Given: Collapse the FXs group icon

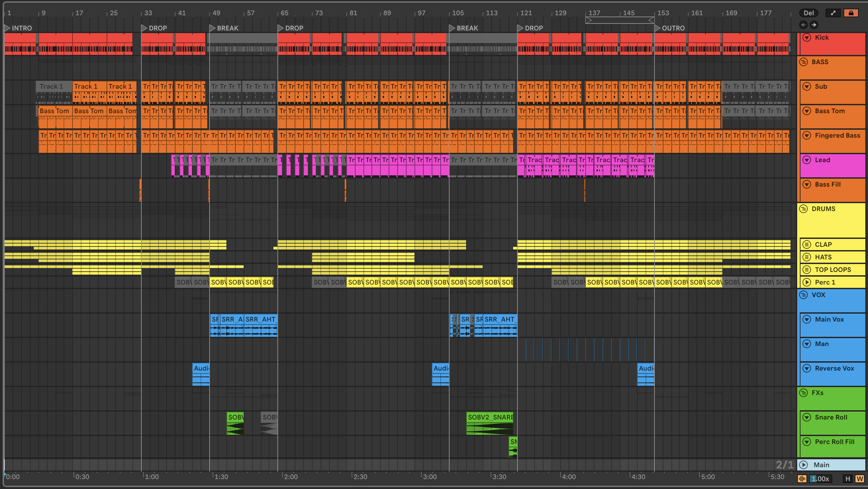Looking at the screenshot, I should pos(804,393).
